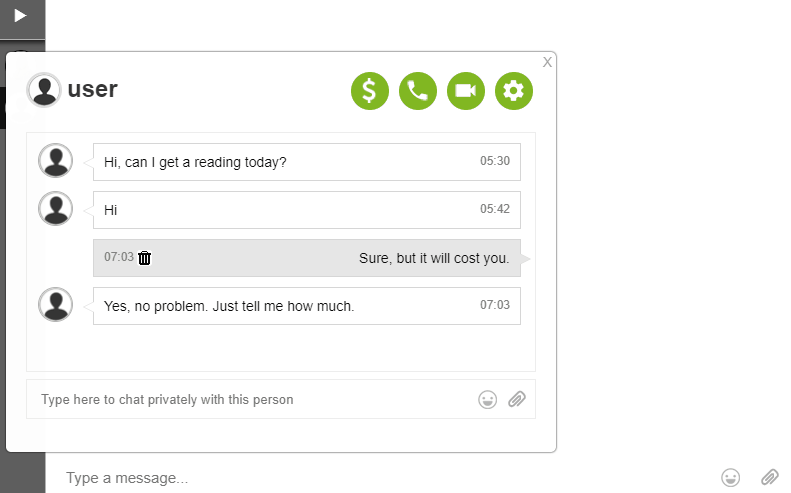Screen dimensions: 791x493
Task: Click avatar beside the 05:30 message
Action: point(55,160)
